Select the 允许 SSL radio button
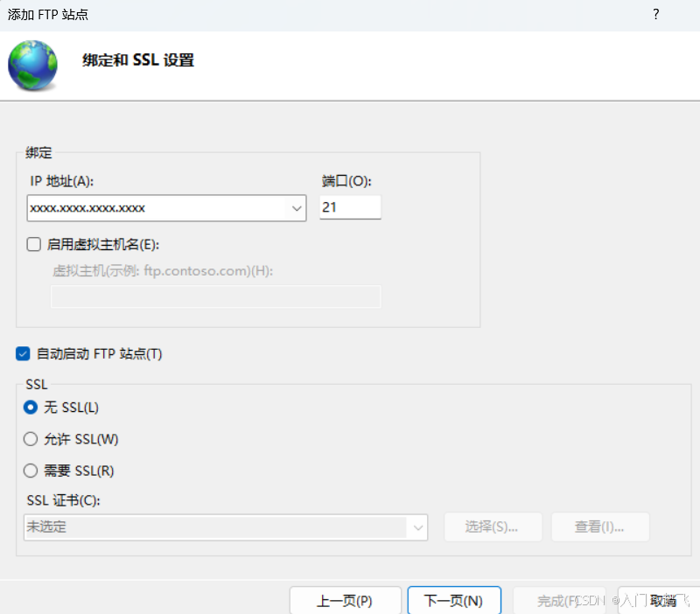This screenshot has height=614, width=700. (31, 439)
